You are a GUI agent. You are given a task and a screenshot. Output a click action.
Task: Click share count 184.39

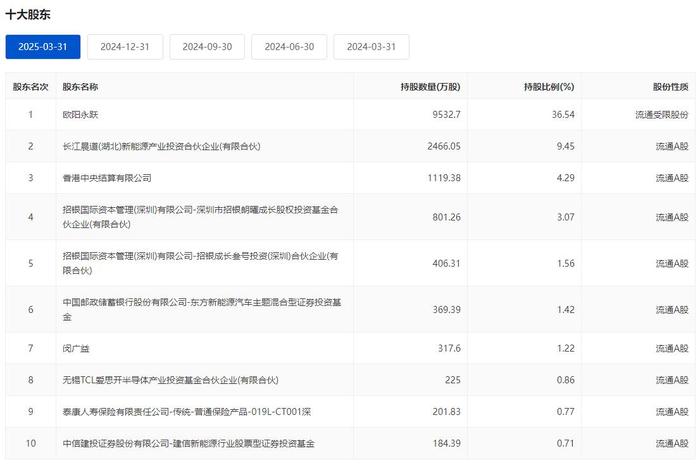pos(446,444)
